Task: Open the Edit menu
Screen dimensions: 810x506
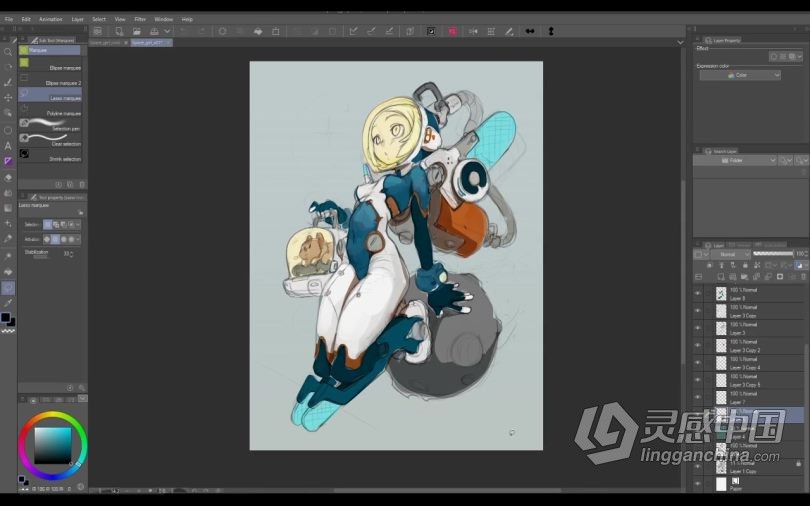Action: click(26, 19)
